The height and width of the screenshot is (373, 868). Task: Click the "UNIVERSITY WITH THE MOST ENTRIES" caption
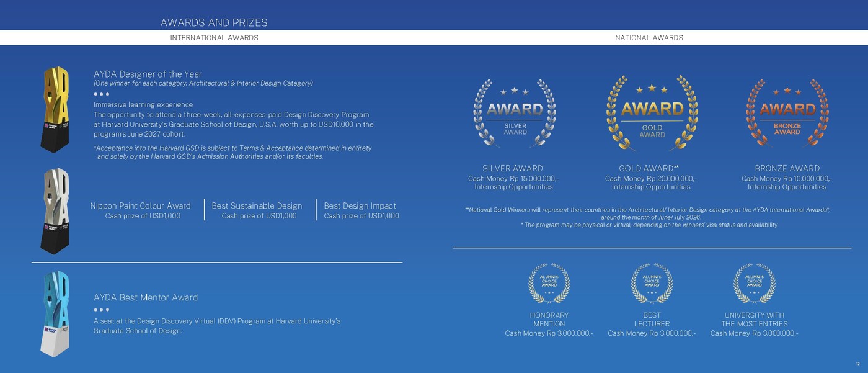(x=755, y=320)
